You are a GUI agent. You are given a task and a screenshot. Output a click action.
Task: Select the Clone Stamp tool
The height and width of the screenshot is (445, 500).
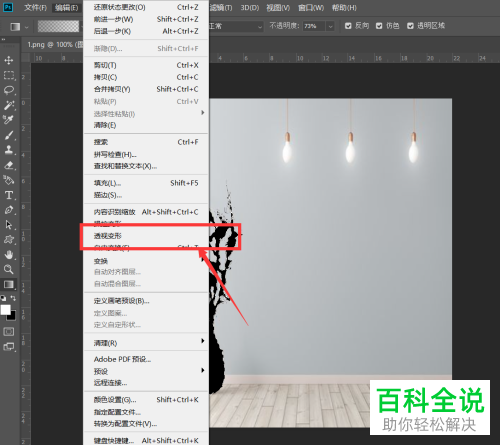[9, 150]
